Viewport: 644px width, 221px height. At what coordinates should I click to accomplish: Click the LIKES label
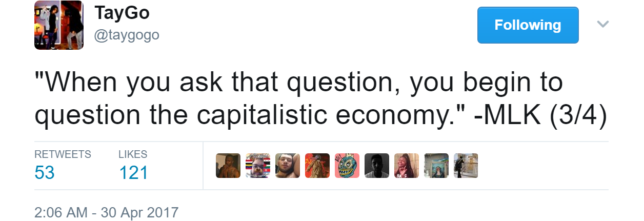tap(133, 154)
